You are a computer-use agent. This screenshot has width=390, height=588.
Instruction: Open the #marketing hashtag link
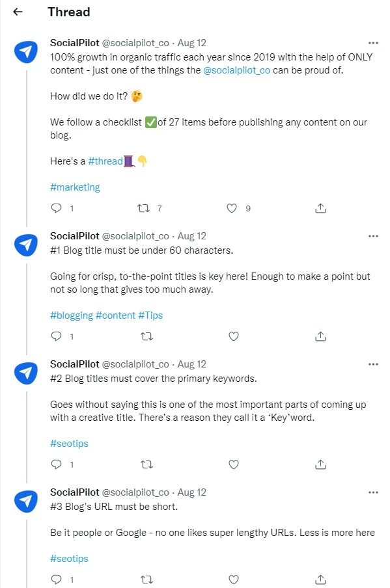(75, 187)
